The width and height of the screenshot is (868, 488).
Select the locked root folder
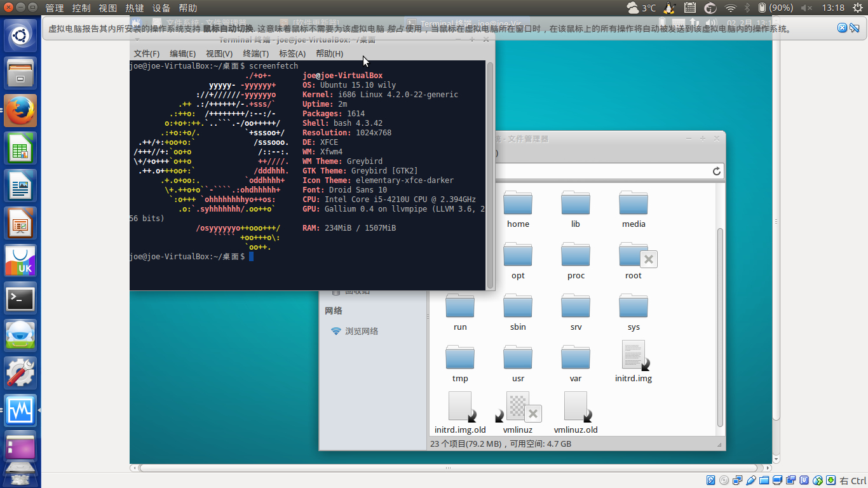pos(637,261)
